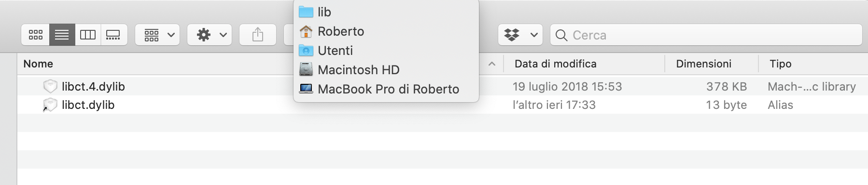Open the group-by arrangement dropdown
Viewport: 868px width, 185px height.
tap(157, 35)
